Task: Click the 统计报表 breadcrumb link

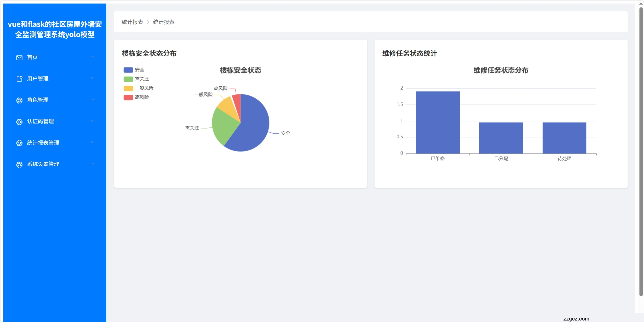Action: coord(132,22)
